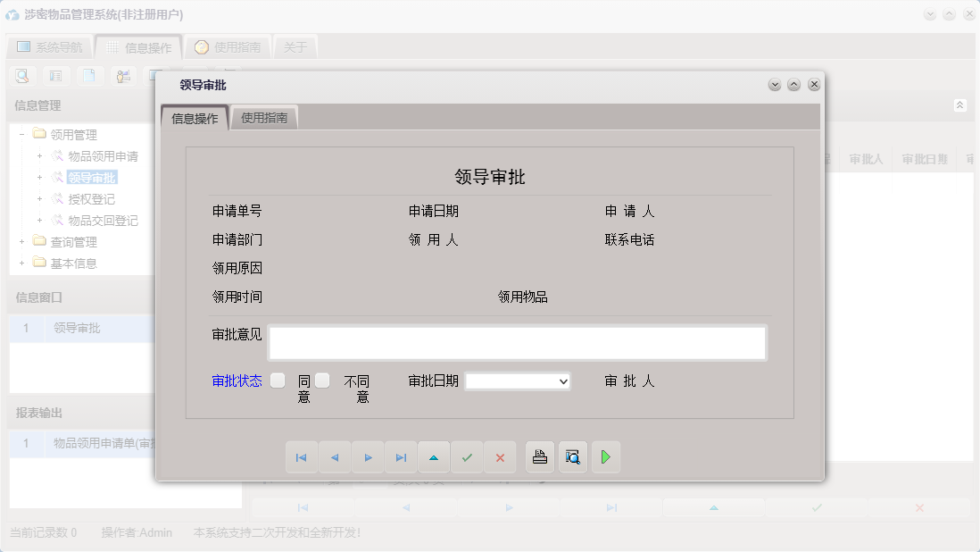Check the 不同意 disapproval checkbox
Image resolution: width=980 pixels, height=552 pixels.
coord(322,379)
